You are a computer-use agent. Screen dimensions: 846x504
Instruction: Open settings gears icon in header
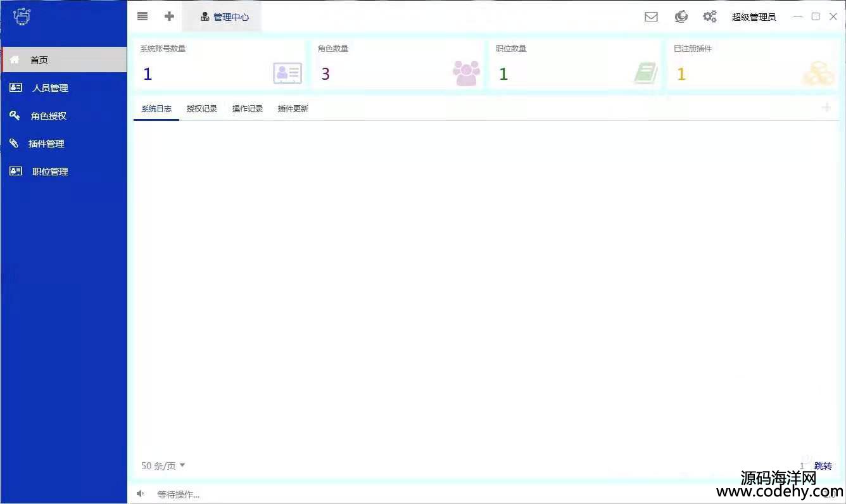(710, 17)
